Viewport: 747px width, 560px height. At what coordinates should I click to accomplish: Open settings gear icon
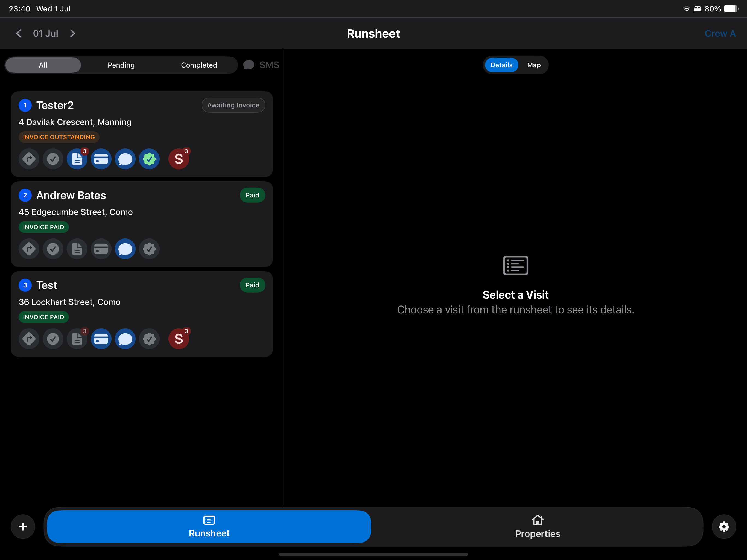(x=724, y=527)
